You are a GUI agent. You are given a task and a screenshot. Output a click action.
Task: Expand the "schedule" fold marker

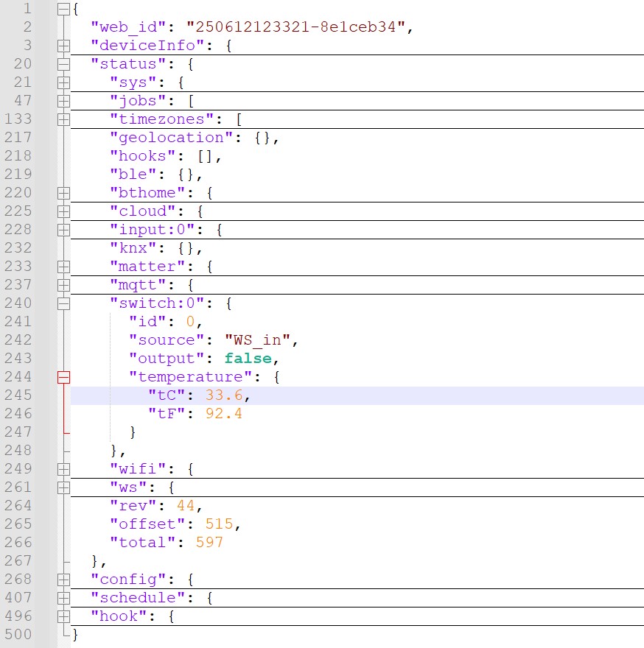click(63, 598)
